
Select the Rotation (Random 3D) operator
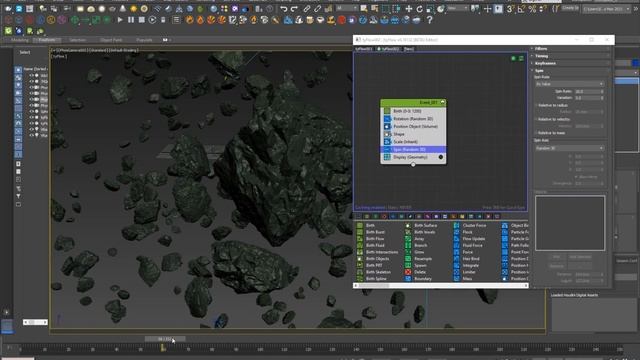coord(413,119)
